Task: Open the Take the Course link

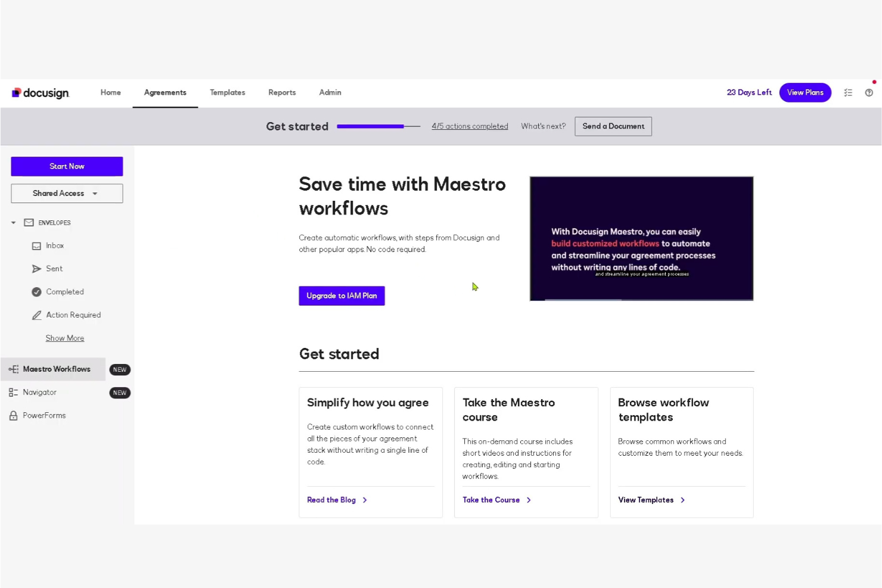Action: click(491, 500)
